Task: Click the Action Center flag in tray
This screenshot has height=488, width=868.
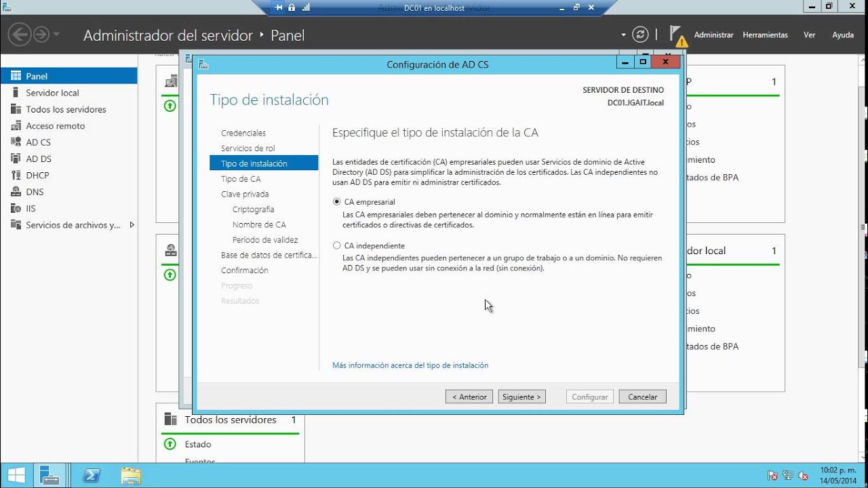Action: pos(772,476)
